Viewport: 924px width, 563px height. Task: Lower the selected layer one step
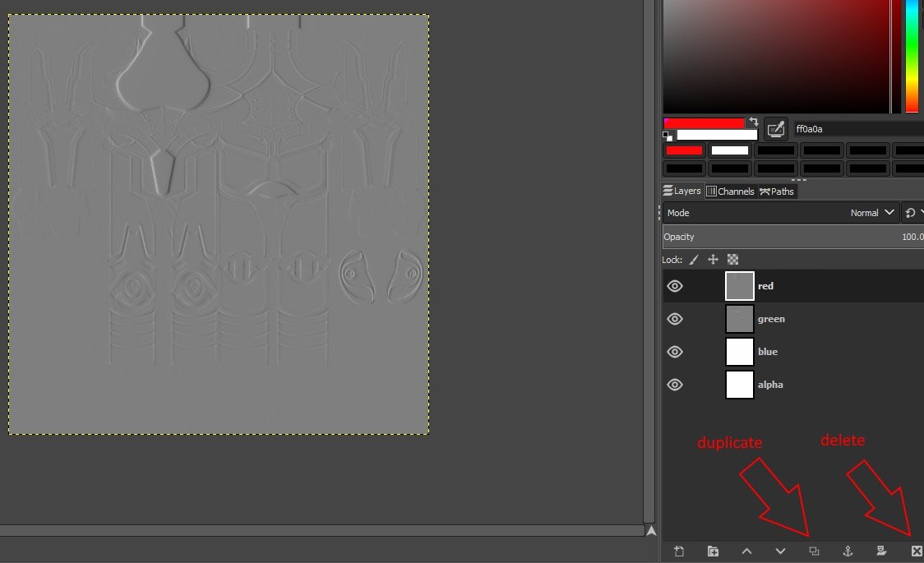coord(780,551)
